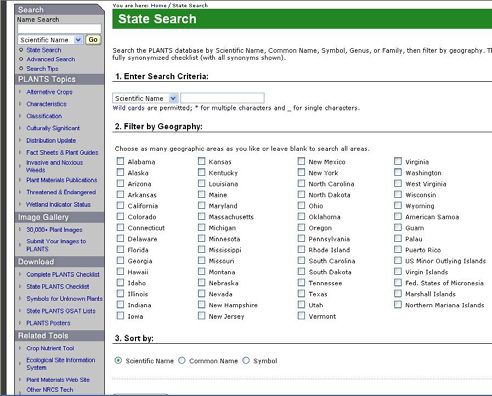The height and width of the screenshot is (396, 492).
Task: Open Fact Sheets & Plant Guides
Action: pyautogui.click(x=62, y=152)
